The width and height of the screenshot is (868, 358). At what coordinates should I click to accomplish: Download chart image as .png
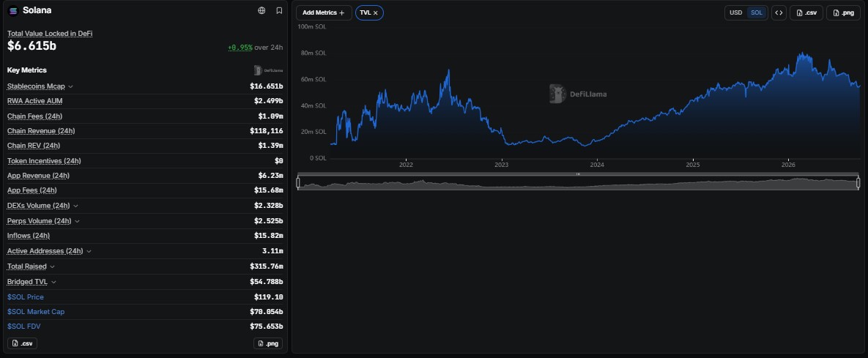[843, 12]
